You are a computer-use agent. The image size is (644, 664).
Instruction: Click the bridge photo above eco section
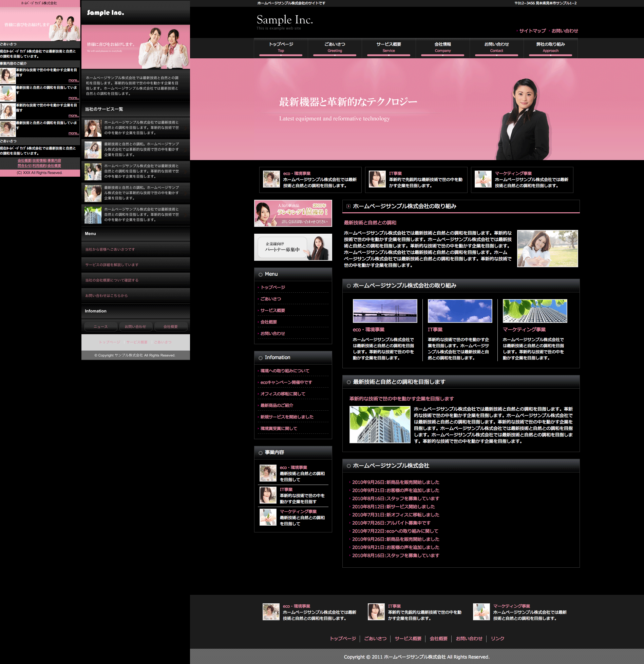point(385,311)
